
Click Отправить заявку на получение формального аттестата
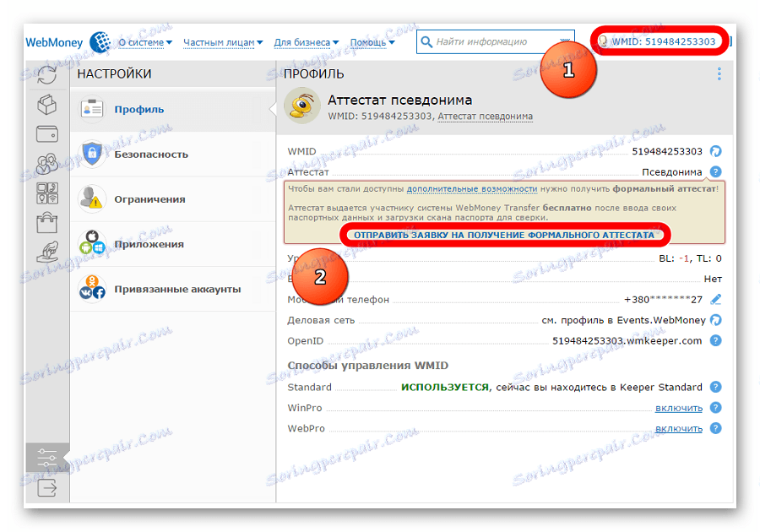click(504, 235)
